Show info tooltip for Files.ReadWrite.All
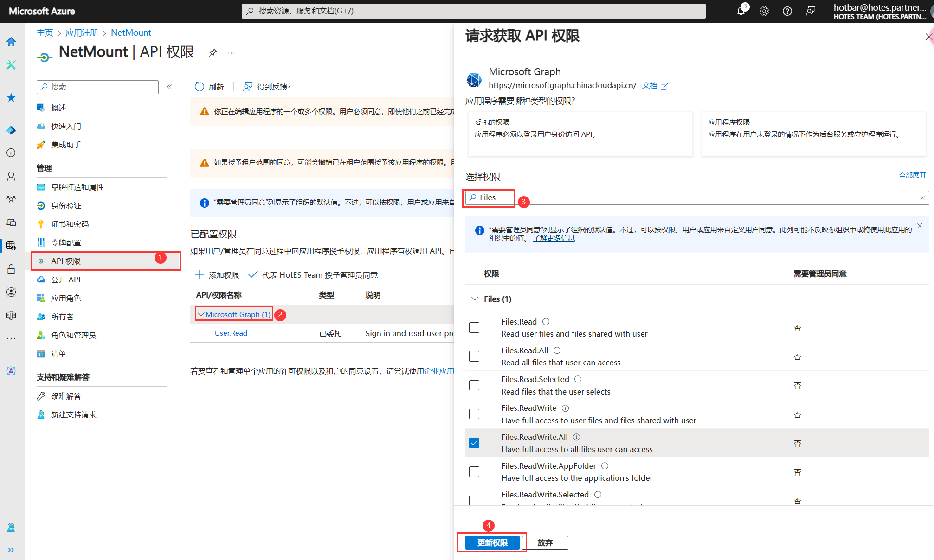The height and width of the screenshot is (560, 934). 577,437
